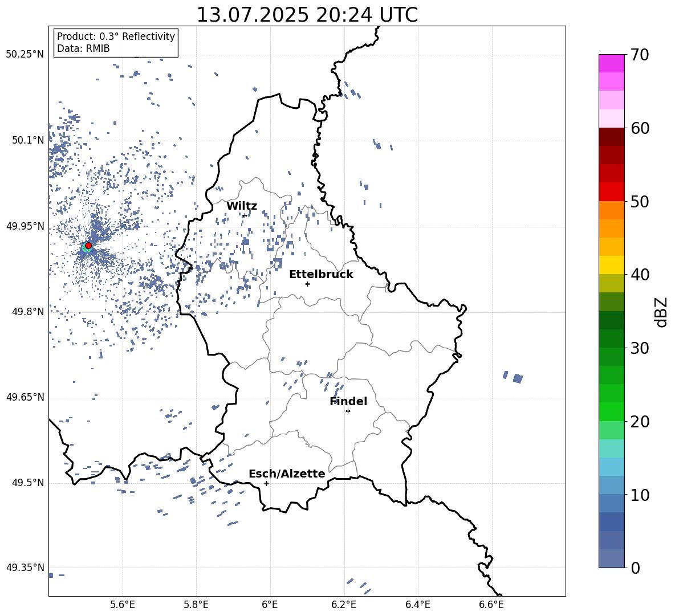Click the dBZ colorbar axis label
The height and width of the screenshot is (616, 675).
pyautogui.click(x=661, y=312)
